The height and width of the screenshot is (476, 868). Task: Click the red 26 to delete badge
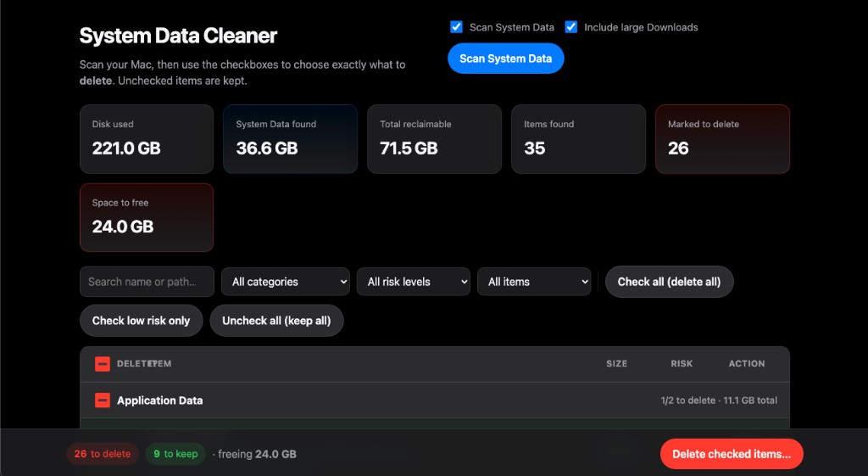click(103, 454)
